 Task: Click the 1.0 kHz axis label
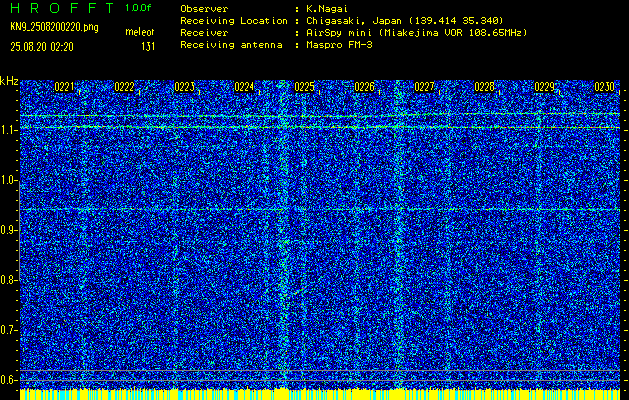tap(8, 180)
